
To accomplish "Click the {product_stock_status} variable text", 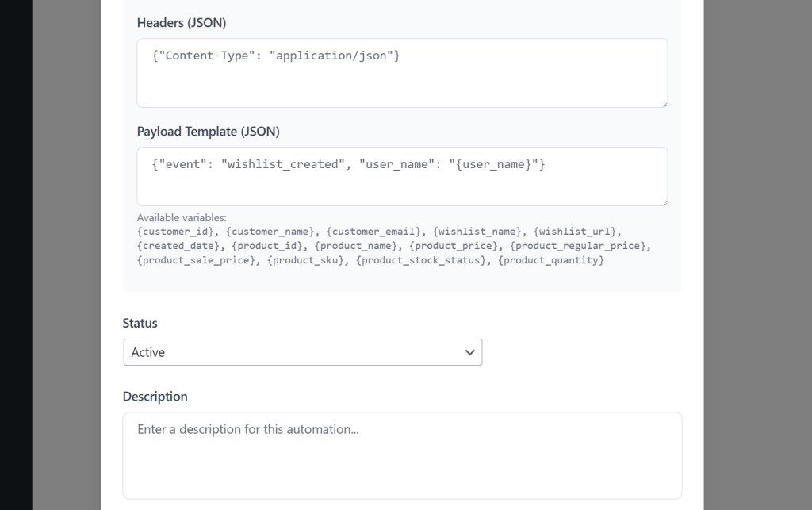I will [x=421, y=260].
